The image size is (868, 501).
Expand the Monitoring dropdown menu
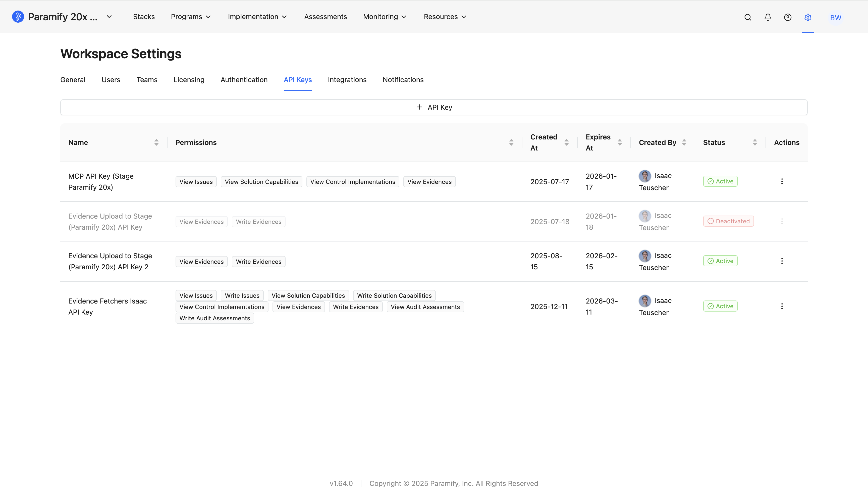[x=385, y=17]
